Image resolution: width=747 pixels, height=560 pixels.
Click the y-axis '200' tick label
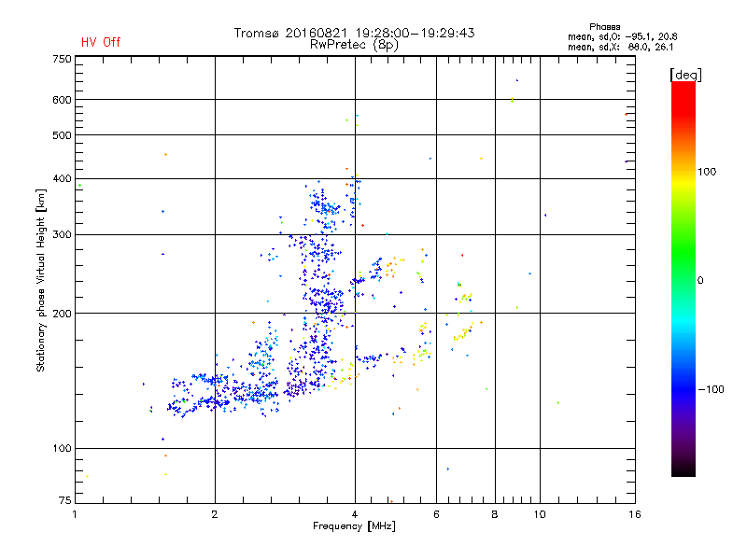point(62,314)
